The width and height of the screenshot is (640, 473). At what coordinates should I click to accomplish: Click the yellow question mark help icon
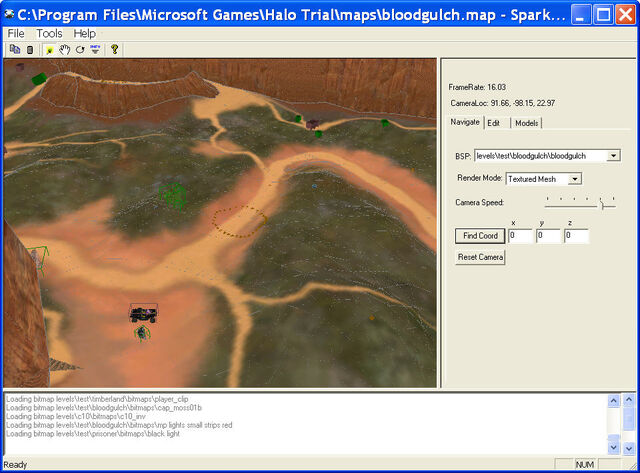click(115, 50)
